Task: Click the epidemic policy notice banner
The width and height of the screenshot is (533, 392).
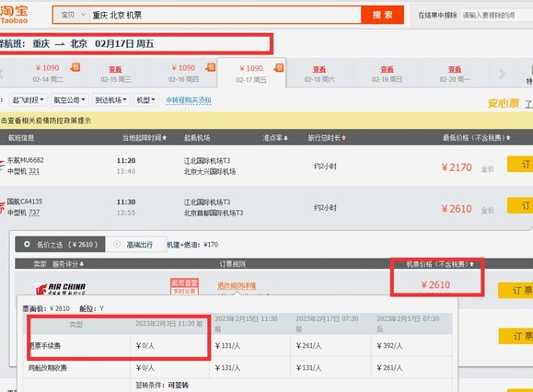Action: [267, 121]
